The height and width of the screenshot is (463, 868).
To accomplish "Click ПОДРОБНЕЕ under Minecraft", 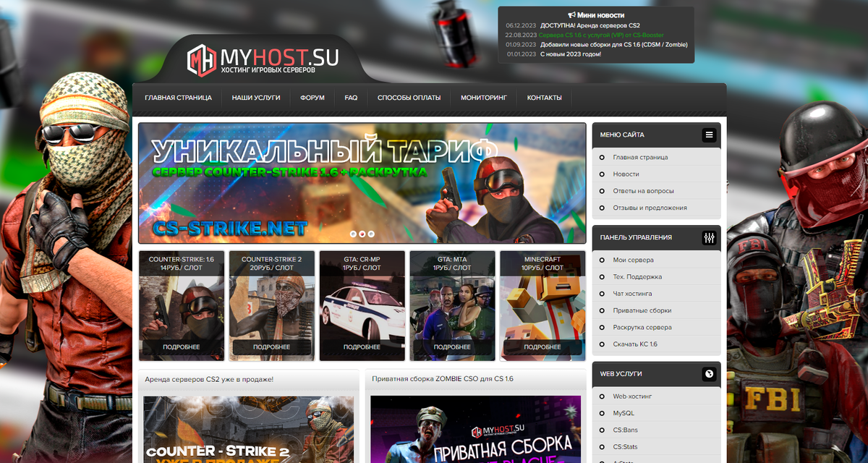I will 542,347.
